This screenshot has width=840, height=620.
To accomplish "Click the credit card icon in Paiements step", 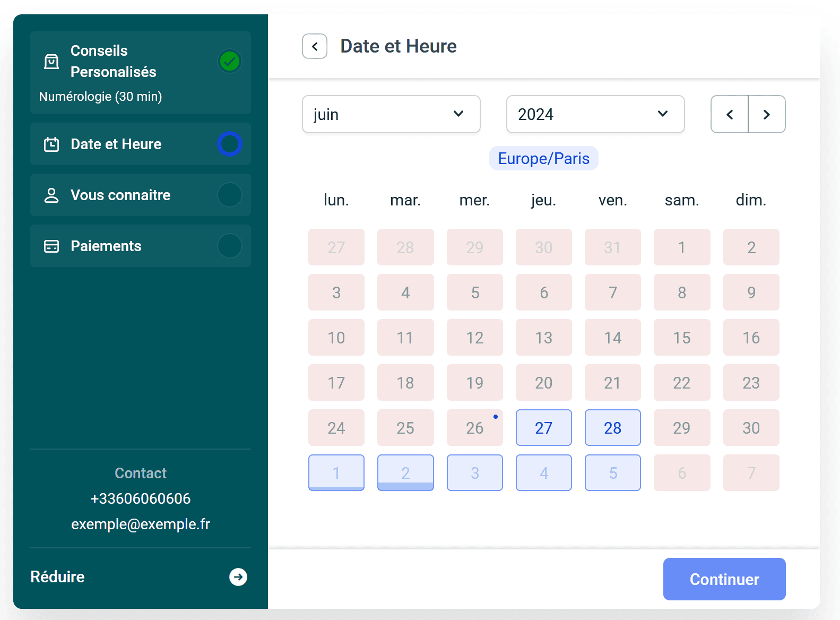I will [51, 246].
